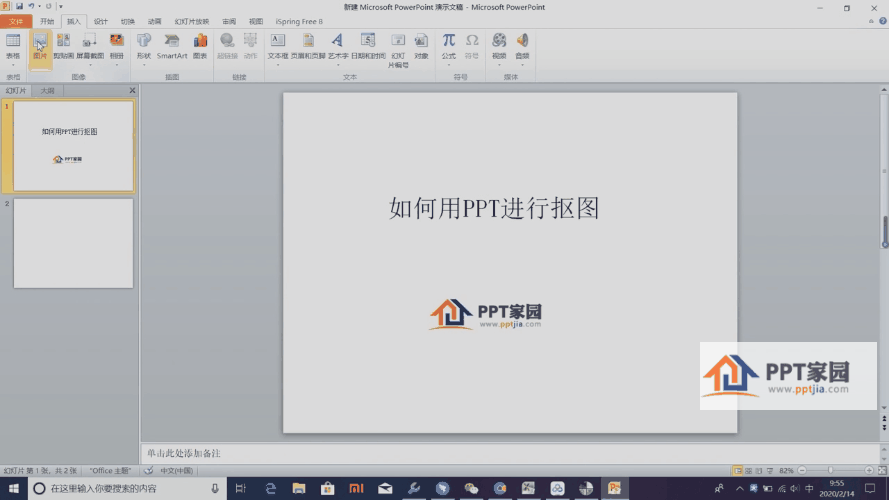Jump to previous slide arrow below scrollbar
The width and height of the screenshot is (889, 500).
tap(884, 420)
